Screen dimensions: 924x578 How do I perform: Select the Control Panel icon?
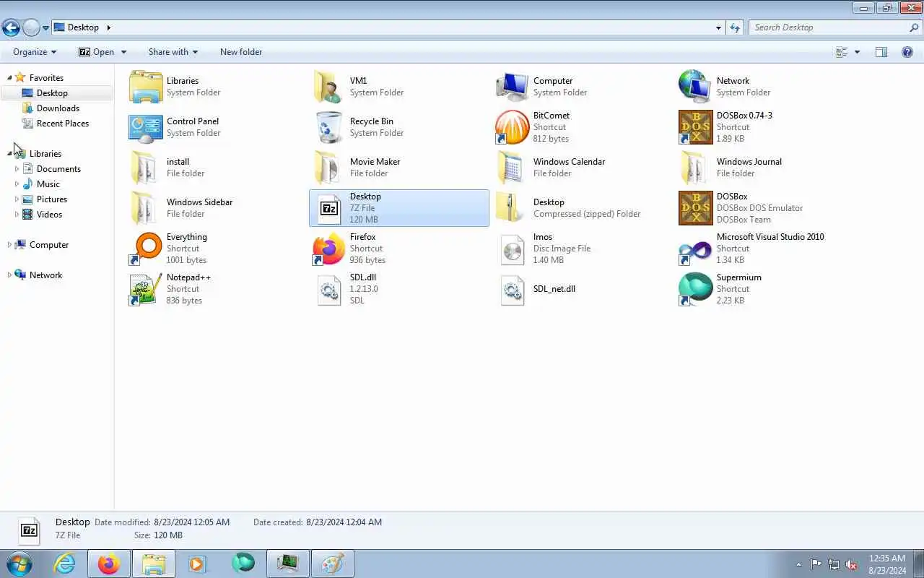(x=146, y=127)
